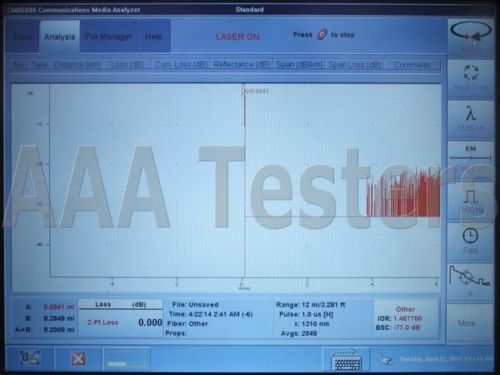Image resolution: width=500 pixels, height=375 pixels.
Task: Open the Help tab
Action: tap(154, 36)
